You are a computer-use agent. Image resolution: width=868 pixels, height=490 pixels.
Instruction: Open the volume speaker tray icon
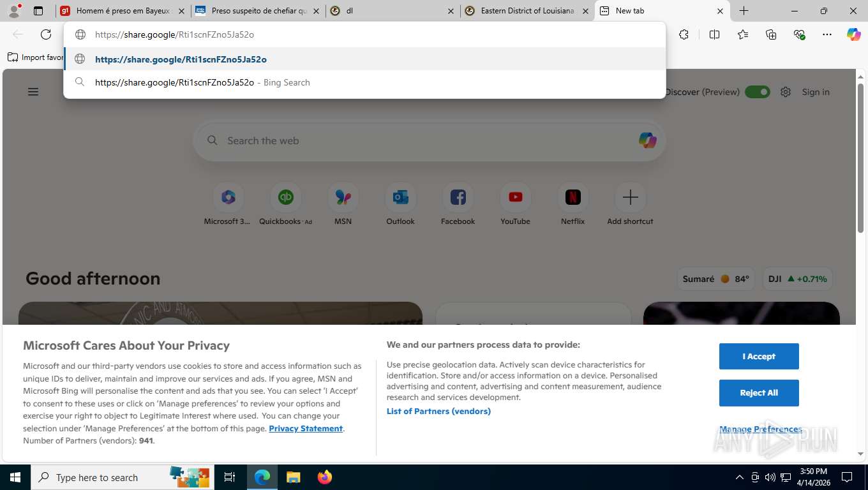(770, 477)
